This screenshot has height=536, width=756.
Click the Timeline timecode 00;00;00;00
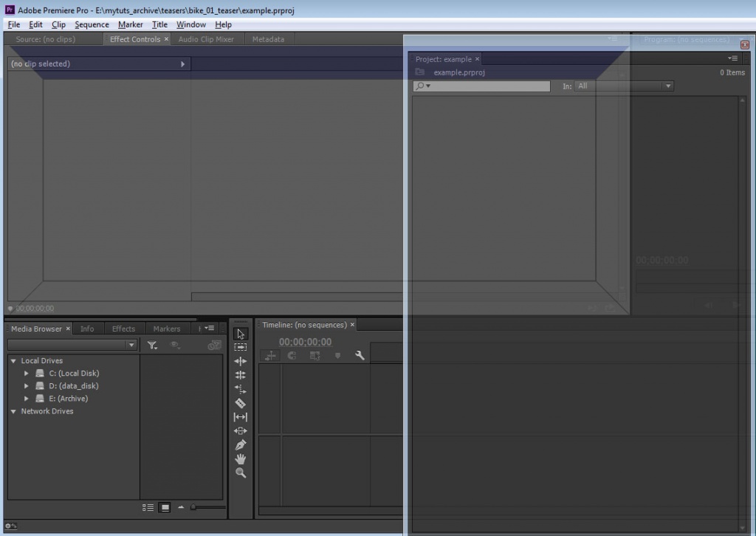(x=305, y=342)
